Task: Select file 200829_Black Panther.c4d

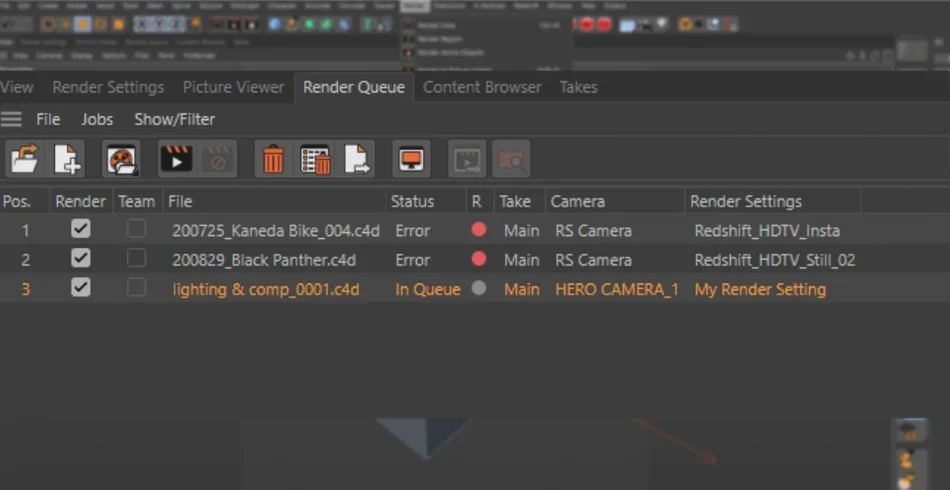Action: (x=264, y=260)
